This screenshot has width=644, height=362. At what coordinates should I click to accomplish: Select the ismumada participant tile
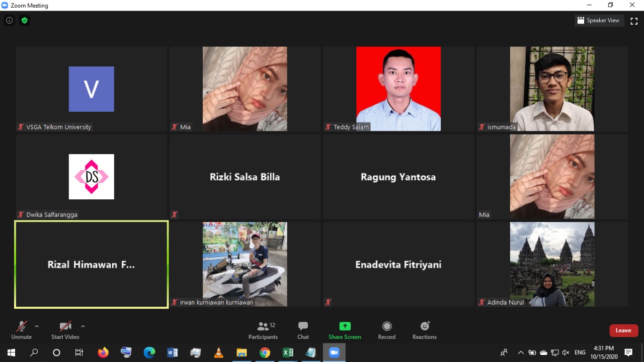[x=552, y=89]
